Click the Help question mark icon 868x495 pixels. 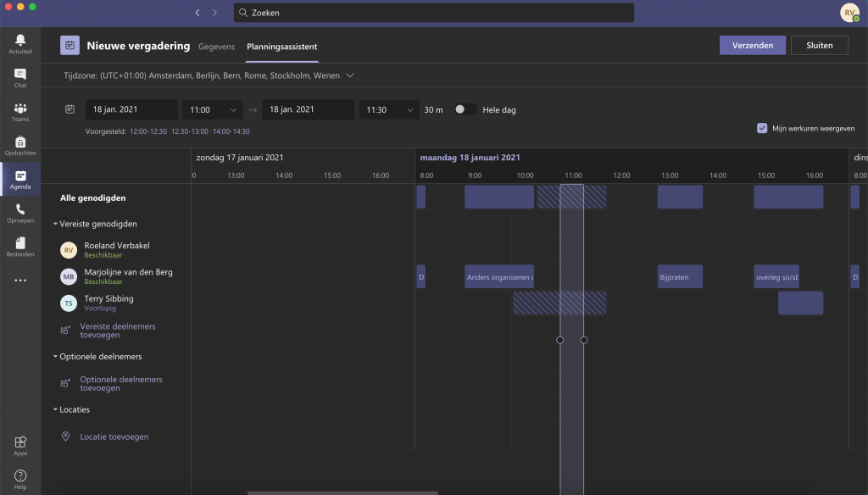point(20,479)
